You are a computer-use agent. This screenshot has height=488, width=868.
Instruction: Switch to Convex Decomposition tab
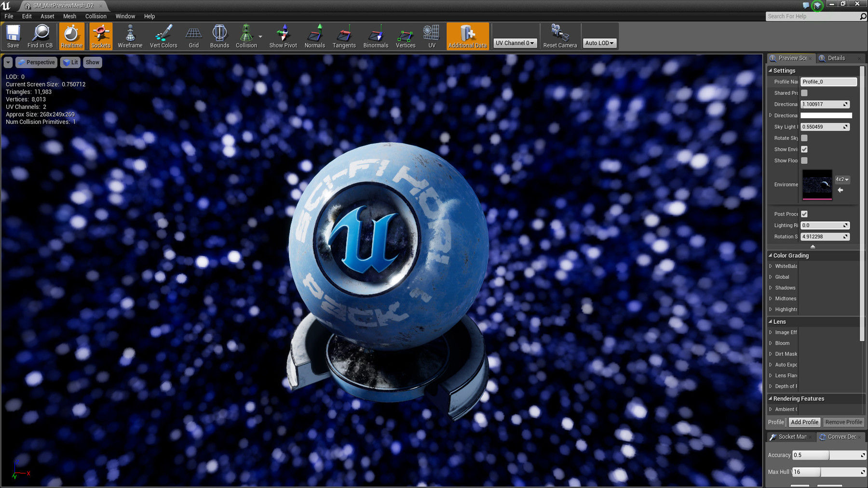[841, 437]
